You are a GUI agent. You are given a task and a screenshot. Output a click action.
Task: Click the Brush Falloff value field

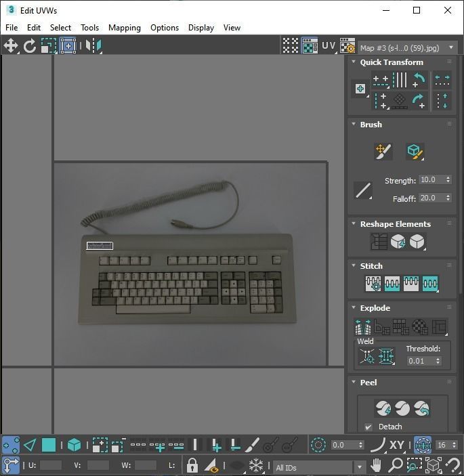click(x=431, y=198)
